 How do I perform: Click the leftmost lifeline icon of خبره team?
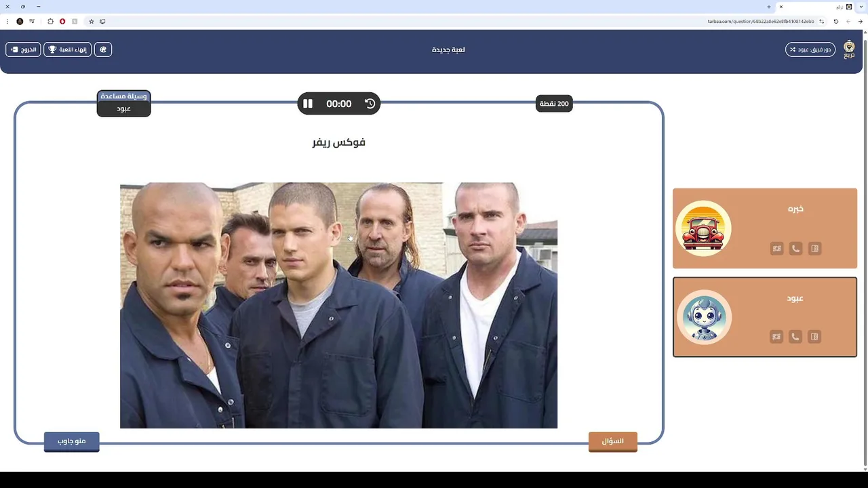pos(776,249)
